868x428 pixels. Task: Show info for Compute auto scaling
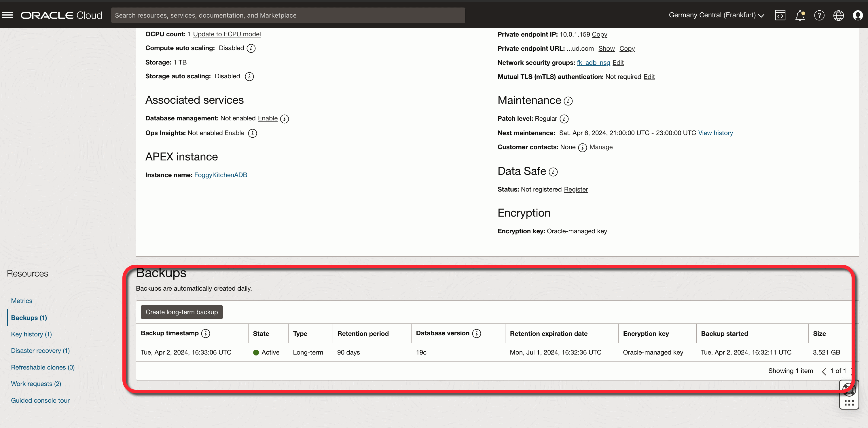tap(251, 48)
